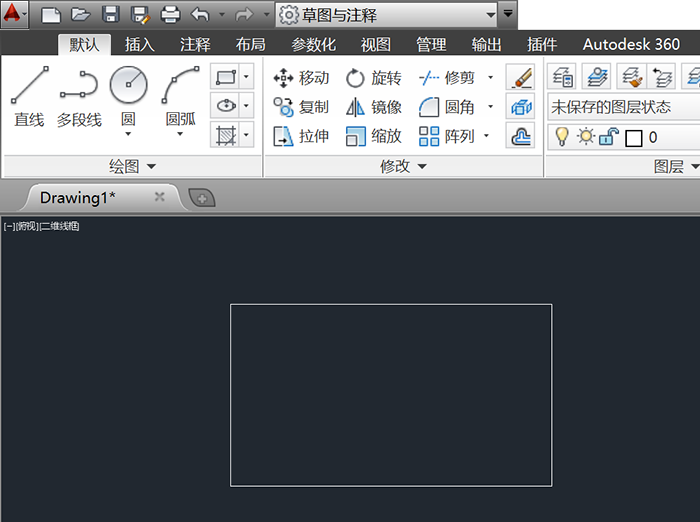The height and width of the screenshot is (522, 700).
Task: Expand the Circle (圆) tool dropdown arrow
Action: (x=128, y=134)
